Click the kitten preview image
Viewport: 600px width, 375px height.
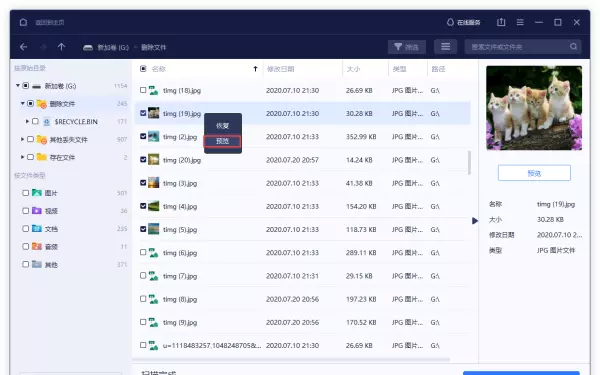pyautogui.click(x=534, y=108)
